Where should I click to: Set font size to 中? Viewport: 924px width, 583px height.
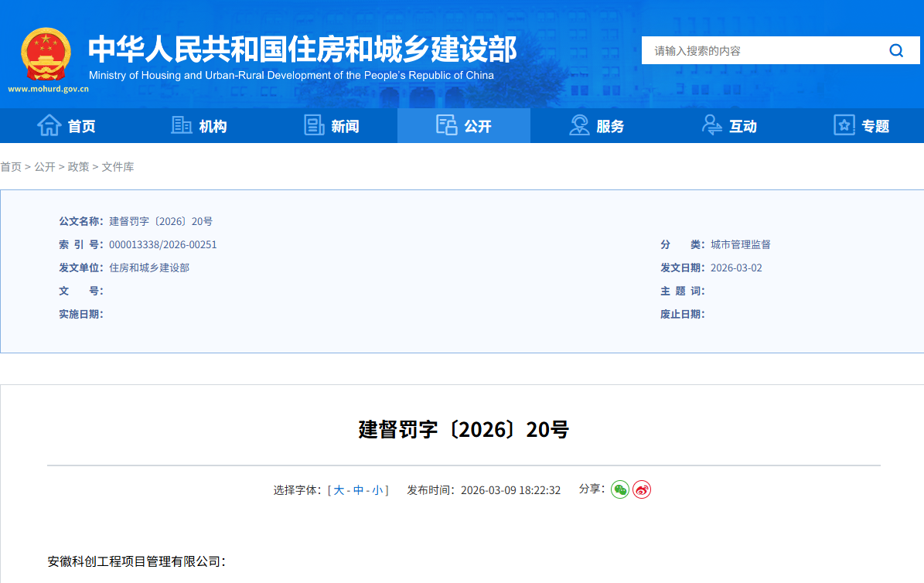358,490
